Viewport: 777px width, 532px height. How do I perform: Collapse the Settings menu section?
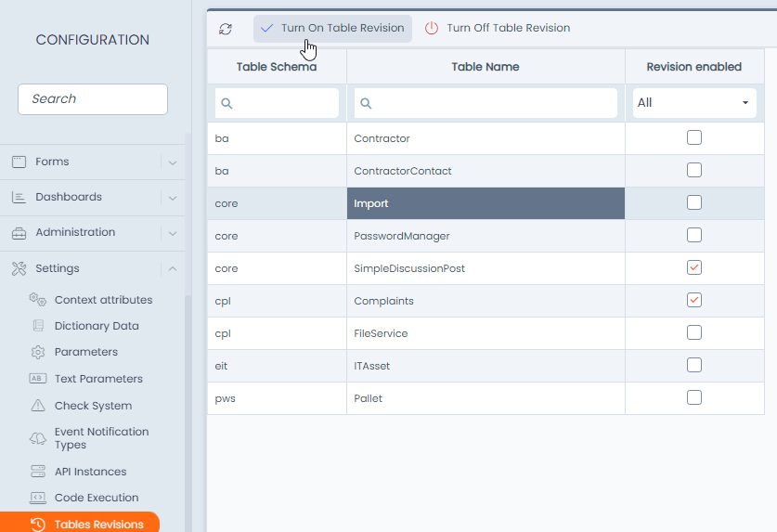[173, 269]
